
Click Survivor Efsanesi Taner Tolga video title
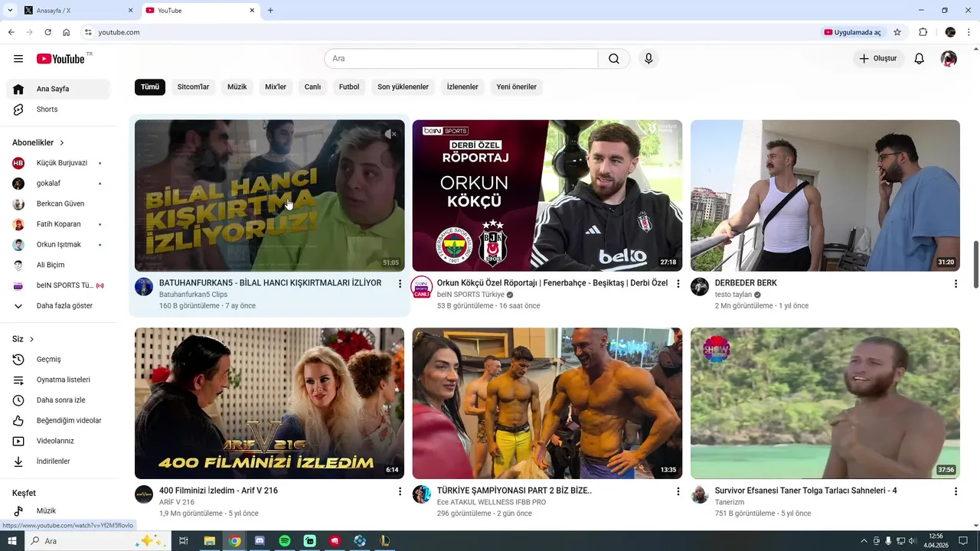click(x=805, y=491)
